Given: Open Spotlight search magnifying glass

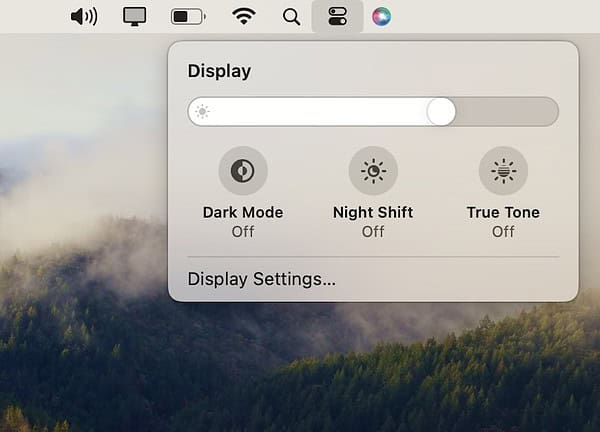Looking at the screenshot, I should coord(291,16).
